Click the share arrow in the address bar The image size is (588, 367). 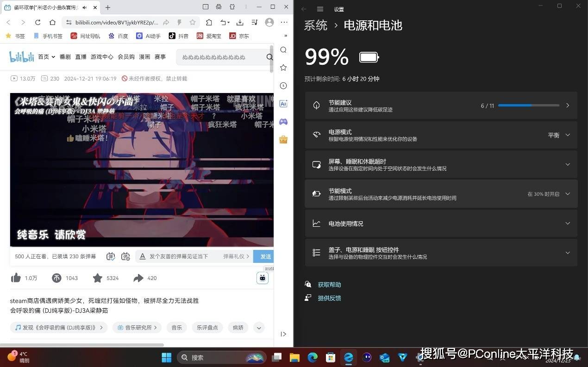pos(166,22)
